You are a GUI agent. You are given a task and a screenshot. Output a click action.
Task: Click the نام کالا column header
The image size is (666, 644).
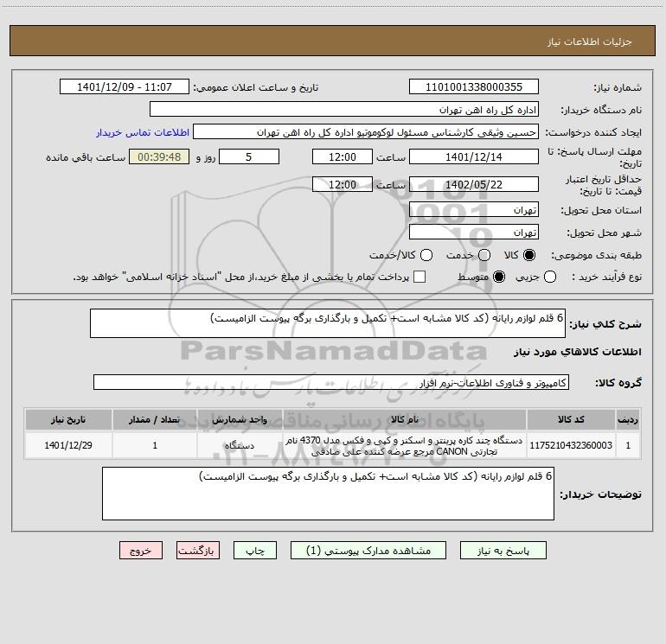(x=405, y=419)
